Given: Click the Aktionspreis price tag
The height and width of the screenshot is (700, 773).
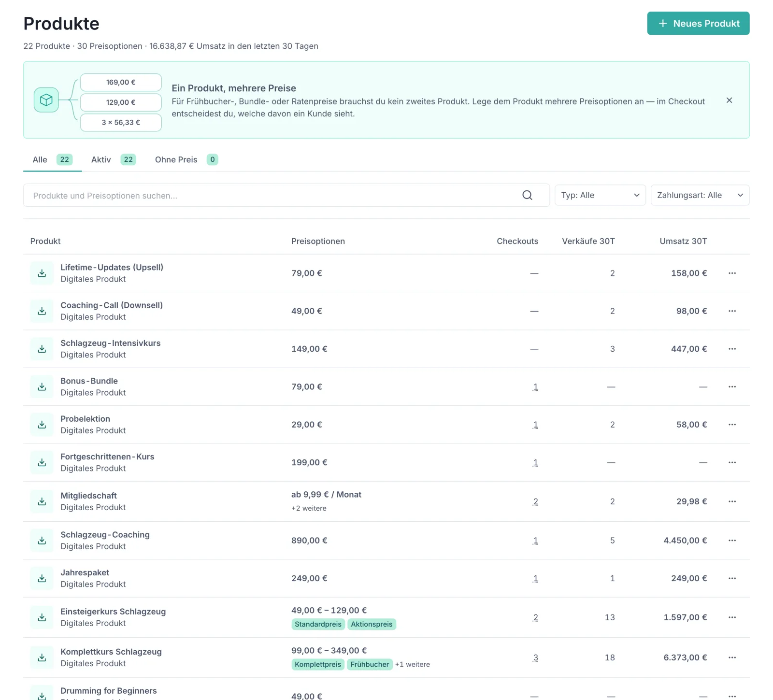Looking at the screenshot, I should [372, 624].
